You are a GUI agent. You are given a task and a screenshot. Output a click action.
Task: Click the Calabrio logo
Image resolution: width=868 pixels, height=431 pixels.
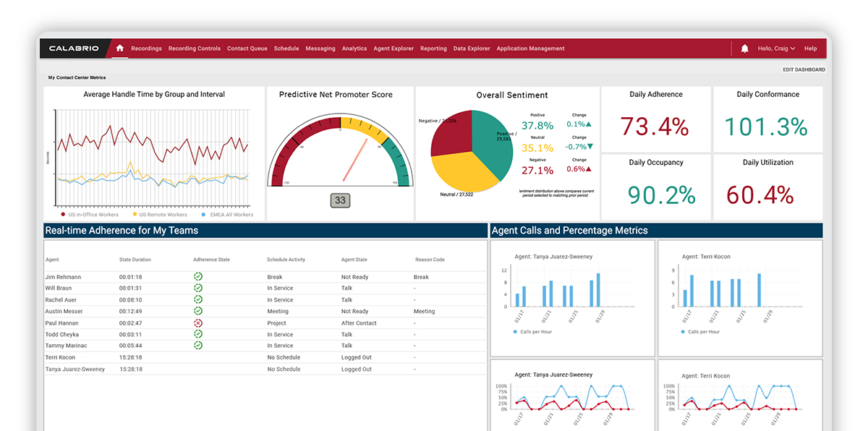point(73,48)
